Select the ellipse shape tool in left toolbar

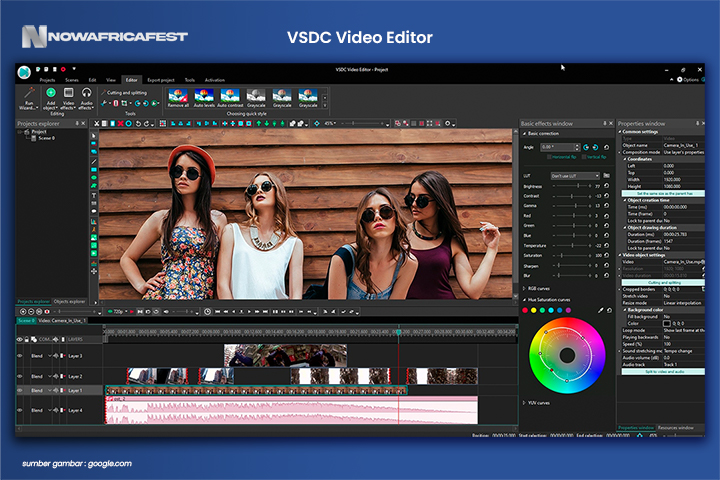(x=94, y=178)
